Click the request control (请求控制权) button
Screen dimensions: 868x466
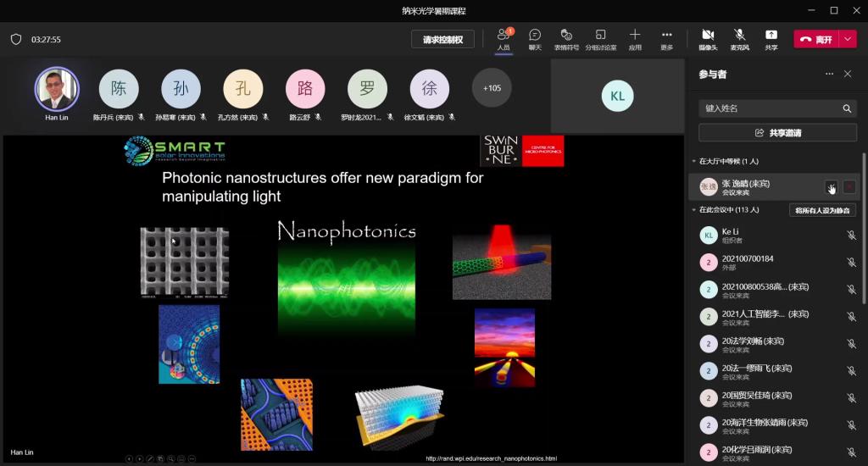442,40
